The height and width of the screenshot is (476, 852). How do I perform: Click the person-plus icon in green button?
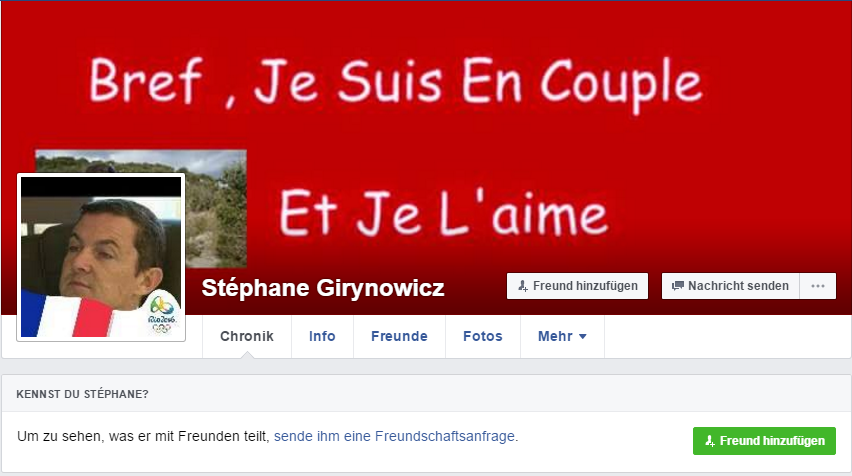point(710,441)
